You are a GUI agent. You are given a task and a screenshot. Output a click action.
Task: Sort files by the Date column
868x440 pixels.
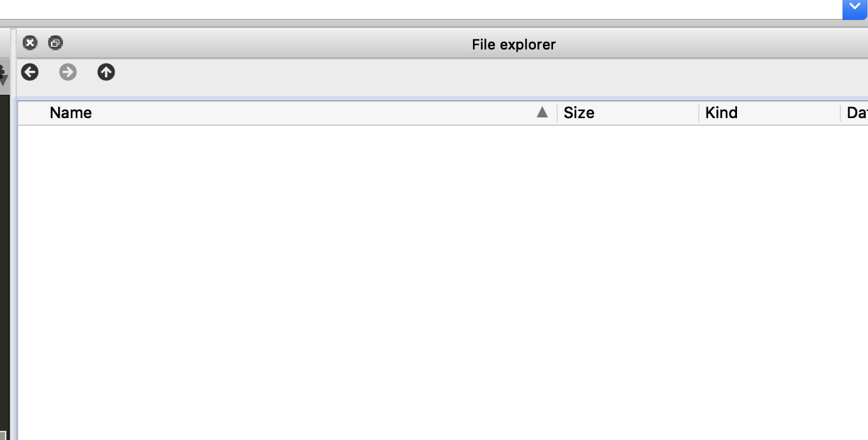[858, 112]
